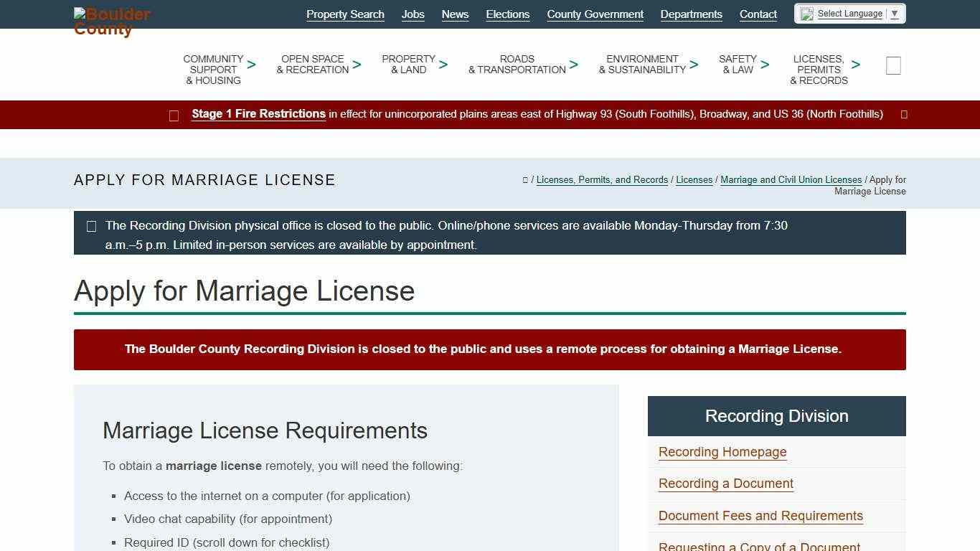Expand the Open Space & Recreation menu chevron
Screen dimensions: 980x551
[357, 65]
